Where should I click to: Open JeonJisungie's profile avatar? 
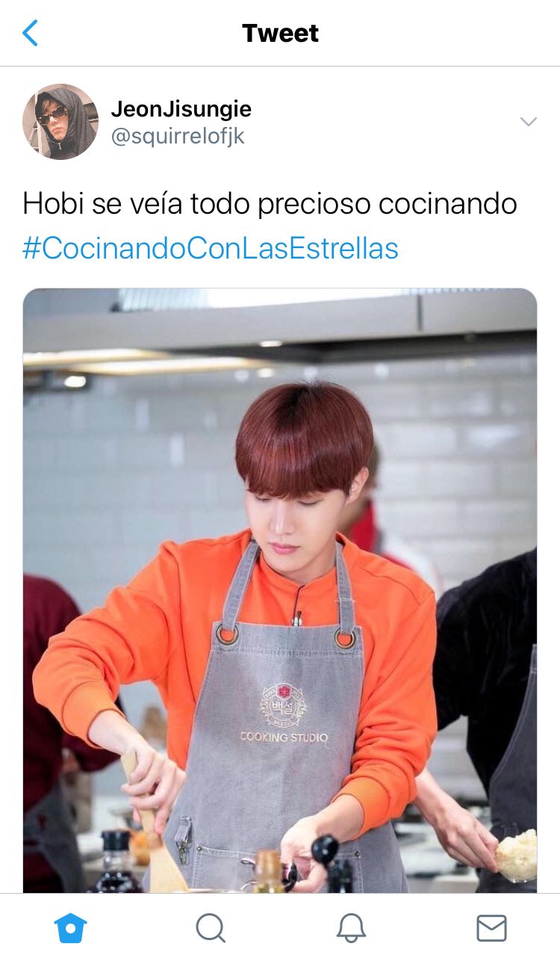pyautogui.click(x=60, y=122)
